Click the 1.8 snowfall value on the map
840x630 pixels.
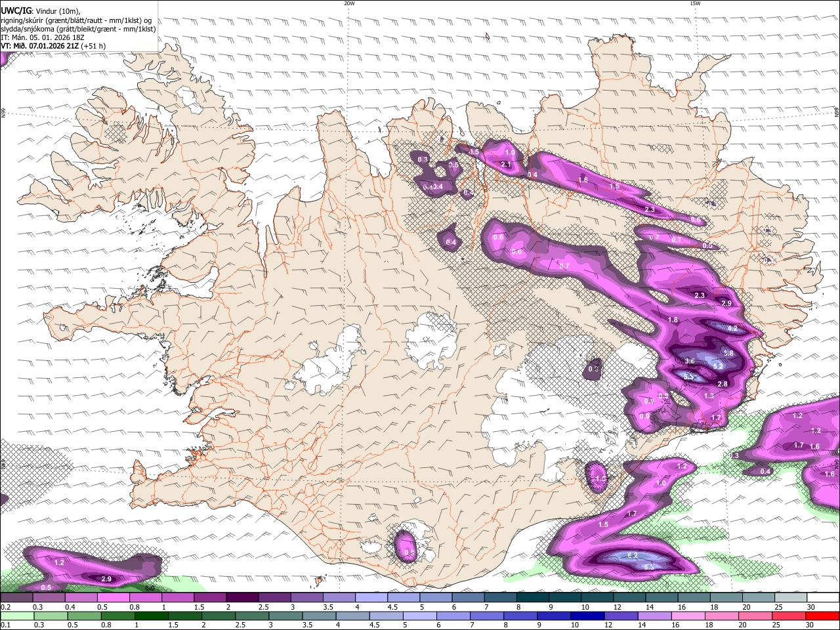[x=673, y=320]
